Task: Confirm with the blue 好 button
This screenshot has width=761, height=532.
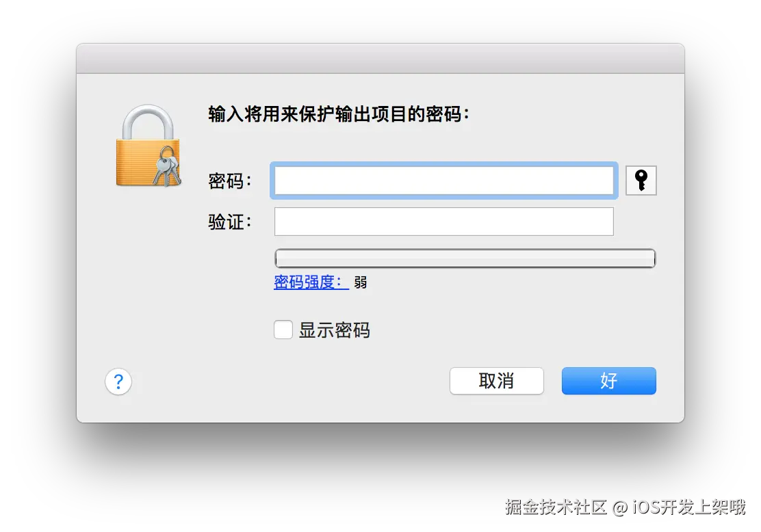Action: [608, 381]
